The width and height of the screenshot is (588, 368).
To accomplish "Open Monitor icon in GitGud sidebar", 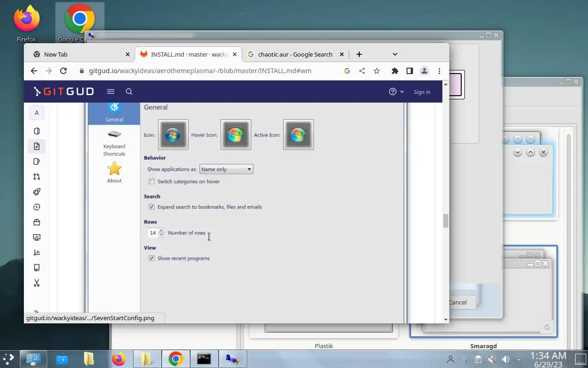I will click(37, 237).
